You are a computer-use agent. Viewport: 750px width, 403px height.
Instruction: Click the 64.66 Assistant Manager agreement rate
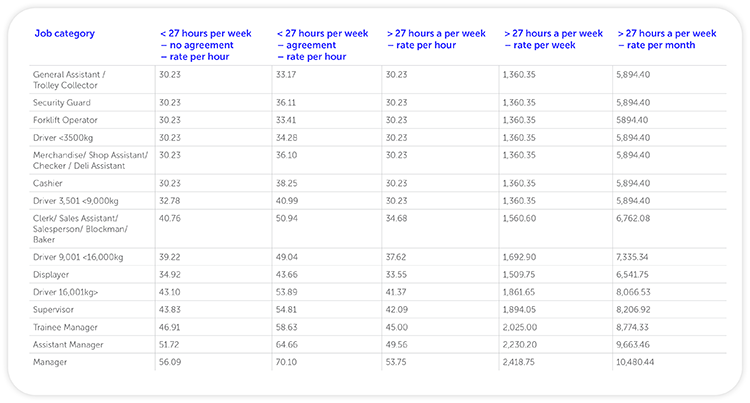coord(287,344)
